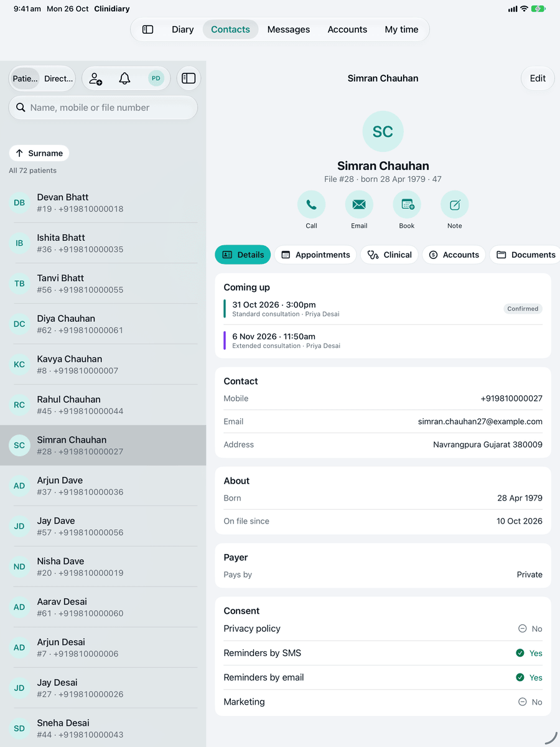Book an appointment using calendar icon
This screenshot has width=560, height=747.
coord(407,204)
